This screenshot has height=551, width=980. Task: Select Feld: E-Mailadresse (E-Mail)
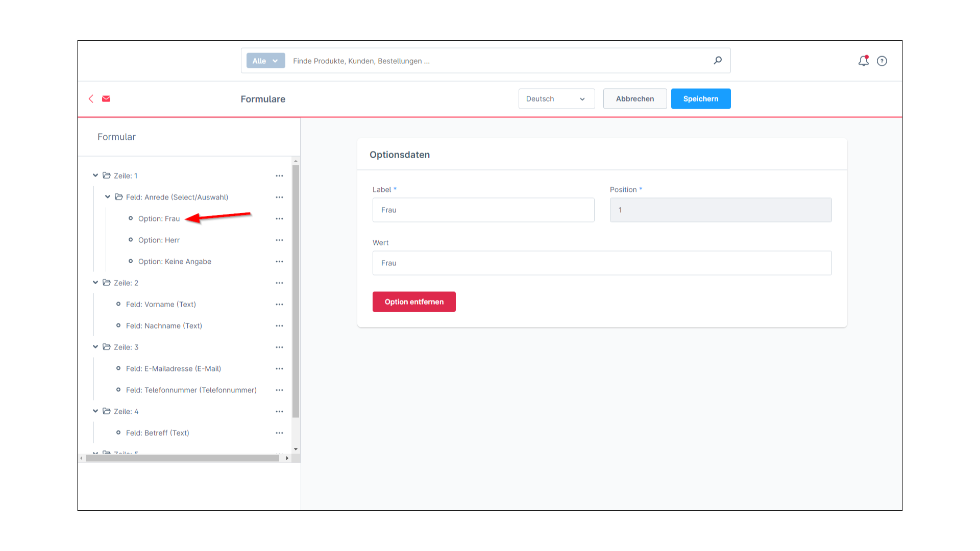(174, 369)
